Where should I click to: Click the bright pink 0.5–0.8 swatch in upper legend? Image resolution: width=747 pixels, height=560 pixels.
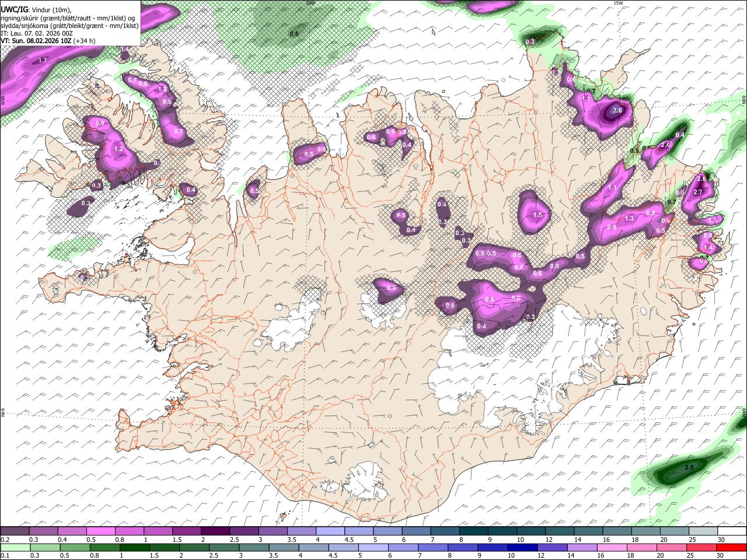pos(101,531)
